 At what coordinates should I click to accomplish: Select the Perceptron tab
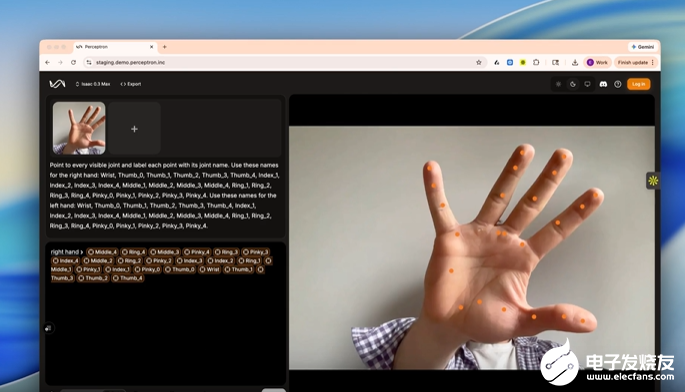[114, 47]
